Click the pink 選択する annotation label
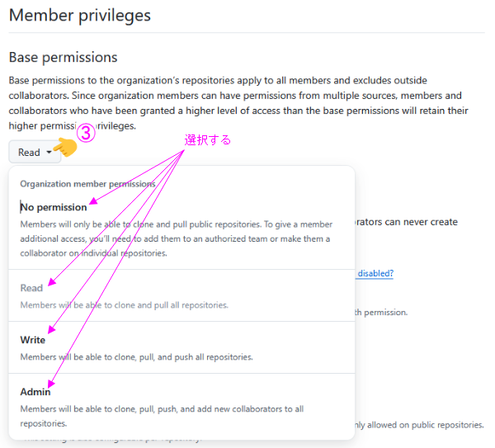 tap(208, 140)
